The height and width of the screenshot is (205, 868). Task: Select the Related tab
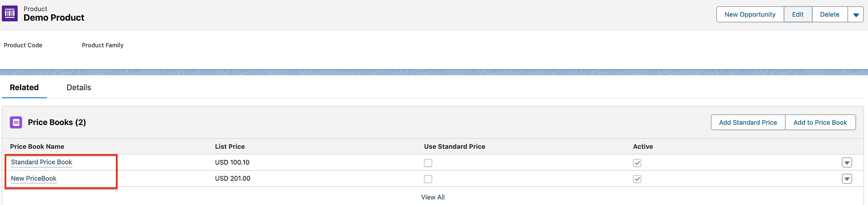pyautogui.click(x=24, y=87)
